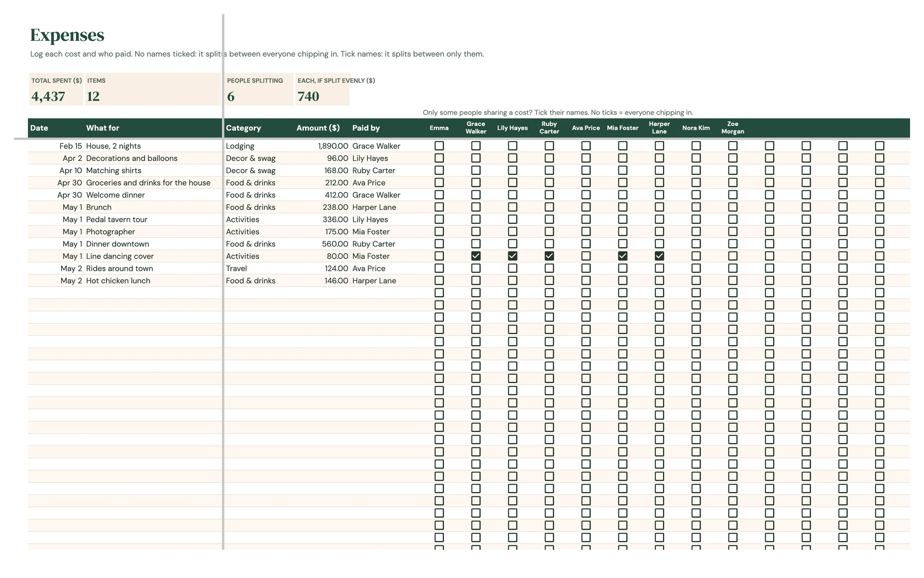Tick Mia Foster for Pedal tavern tour
The width and height of the screenshot is (924, 578).
(623, 219)
